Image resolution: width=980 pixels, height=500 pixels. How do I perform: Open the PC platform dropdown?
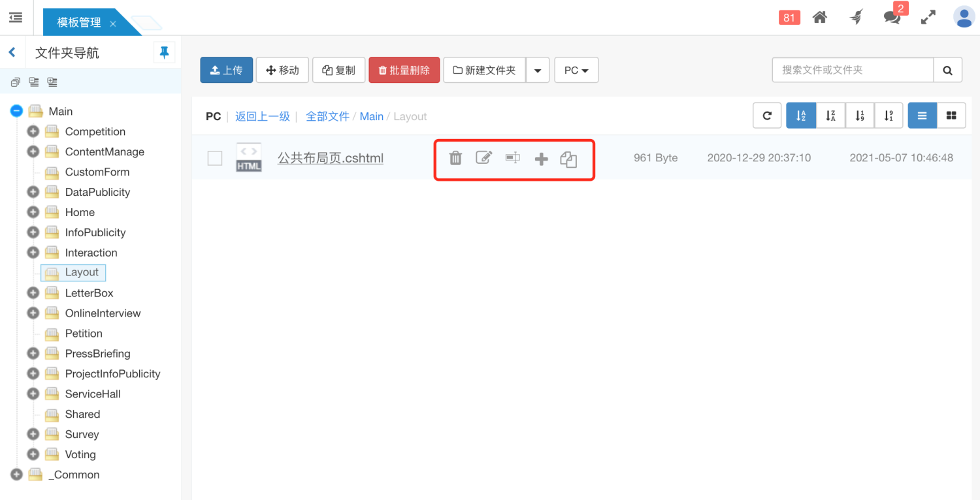pos(576,70)
